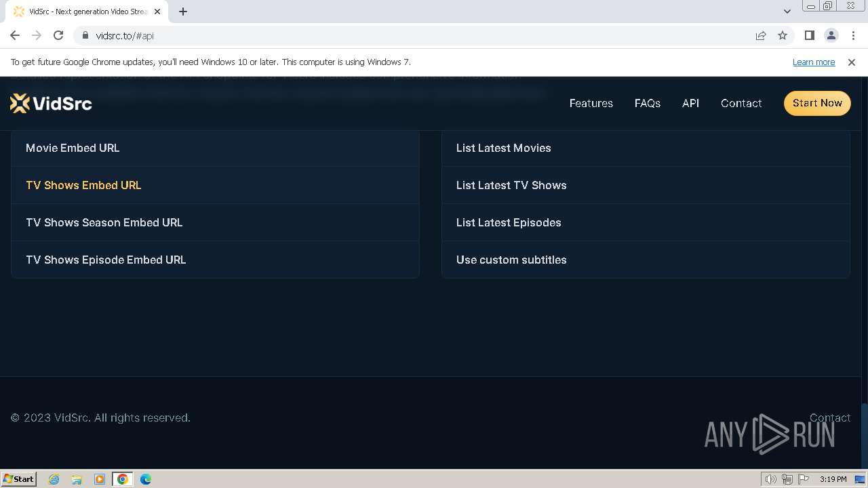Close the VidSrc browser tab

click(x=157, y=12)
